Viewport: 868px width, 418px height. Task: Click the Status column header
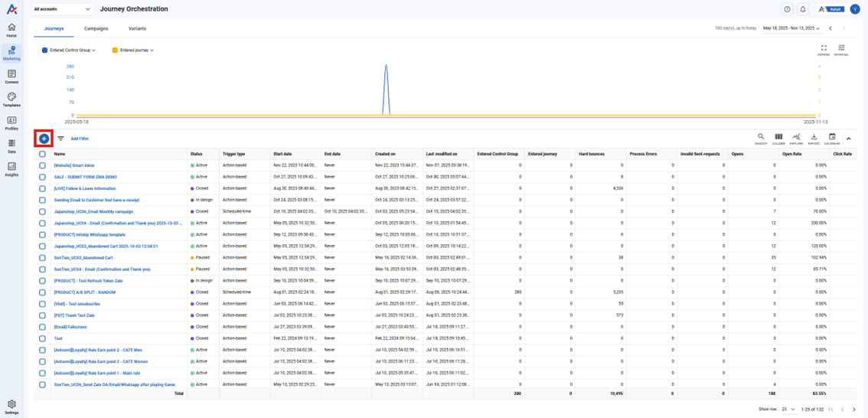pos(197,154)
